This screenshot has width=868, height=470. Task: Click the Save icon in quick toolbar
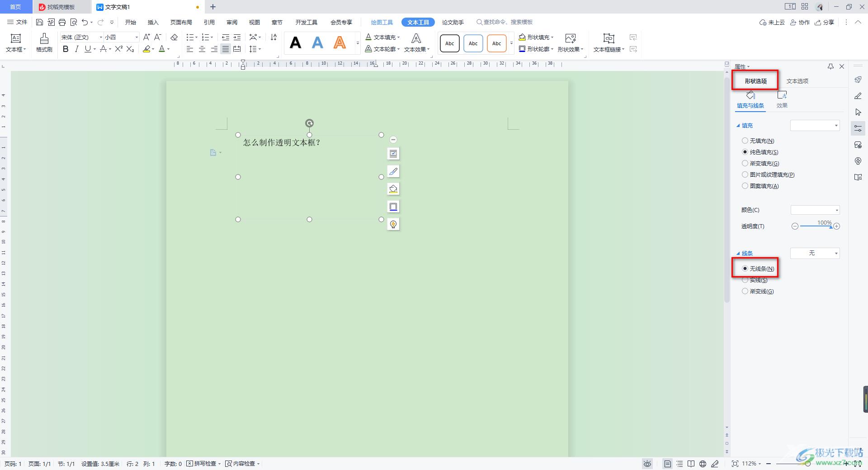click(x=39, y=22)
